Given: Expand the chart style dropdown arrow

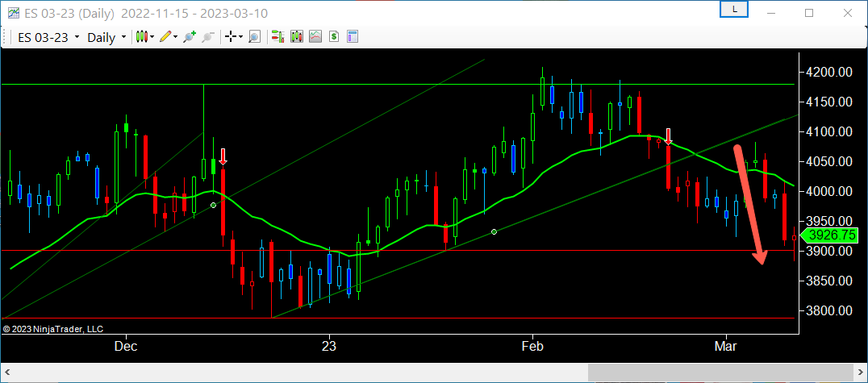Looking at the screenshot, I should point(152,37).
